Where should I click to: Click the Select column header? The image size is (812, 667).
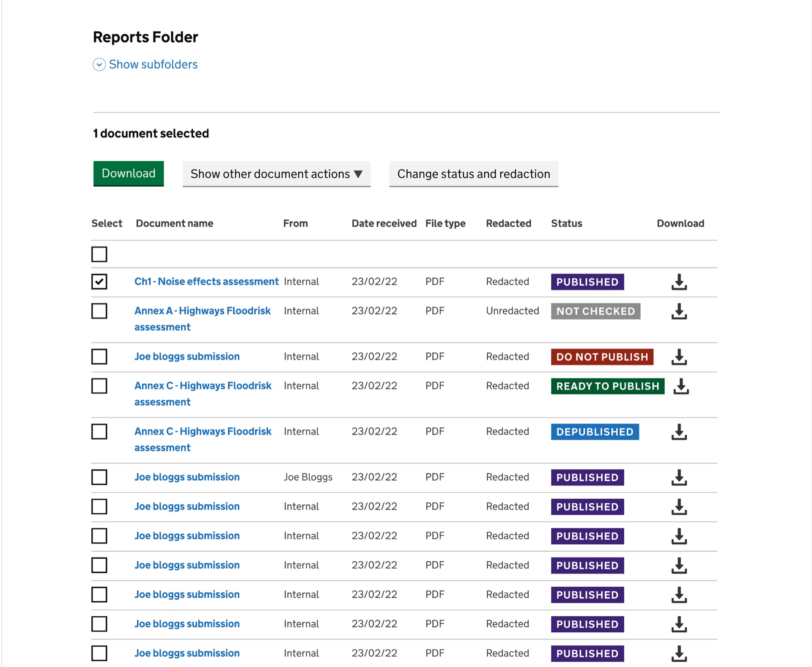click(107, 223)
